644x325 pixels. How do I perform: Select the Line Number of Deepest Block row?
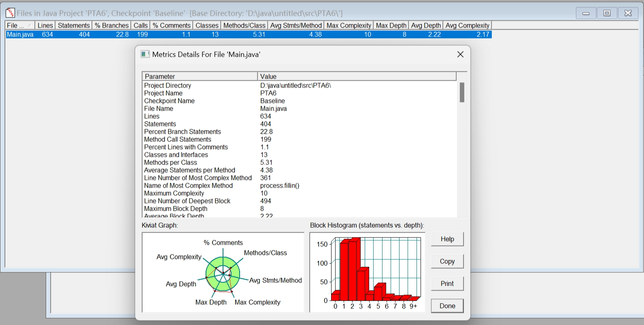click(x=300, y=201)
